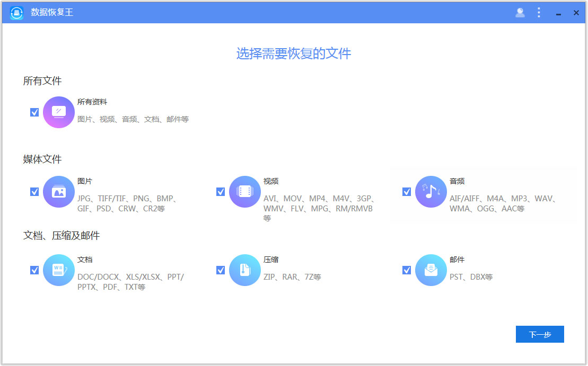The height and width of the screenshot is (366, 588).
Task: Uncheck the 所有资料 checkbox
Action: (x=34, y=112)
